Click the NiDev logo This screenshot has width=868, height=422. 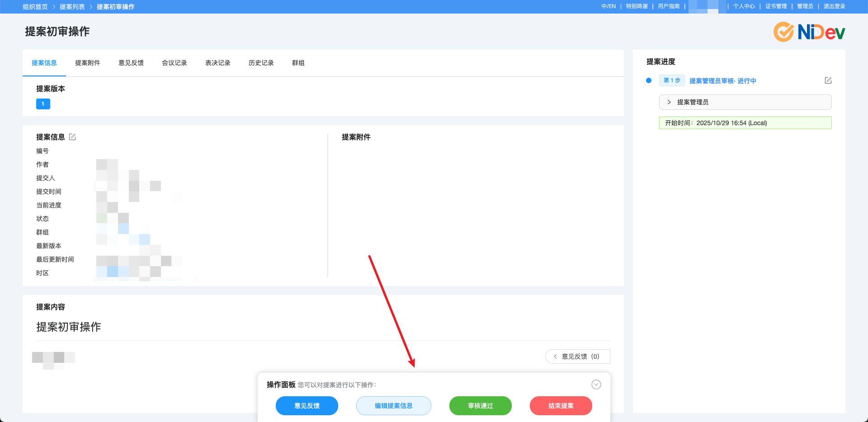[x=808, y=32]
